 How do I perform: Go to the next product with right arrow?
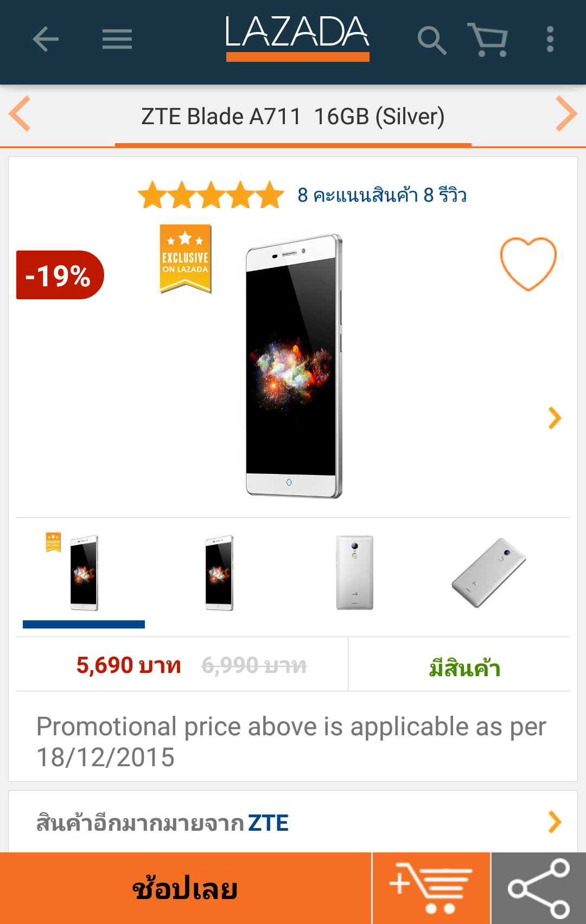[566, 114]
